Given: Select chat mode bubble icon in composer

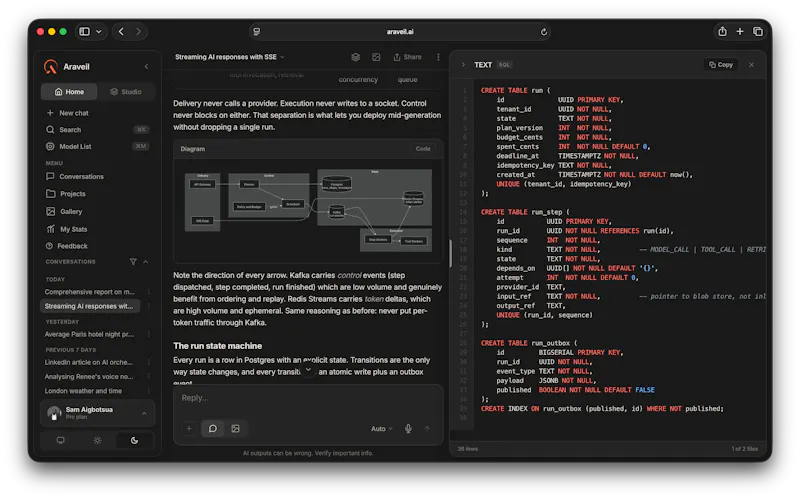Looking at the screenshot, I should click(x=213, y=429).
